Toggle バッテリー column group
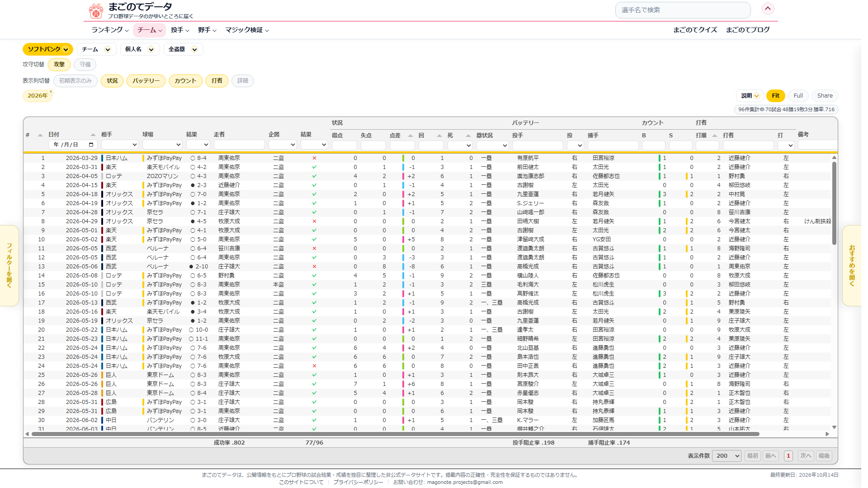The width and height of the screenshot is (868, 488). point(146,81)
